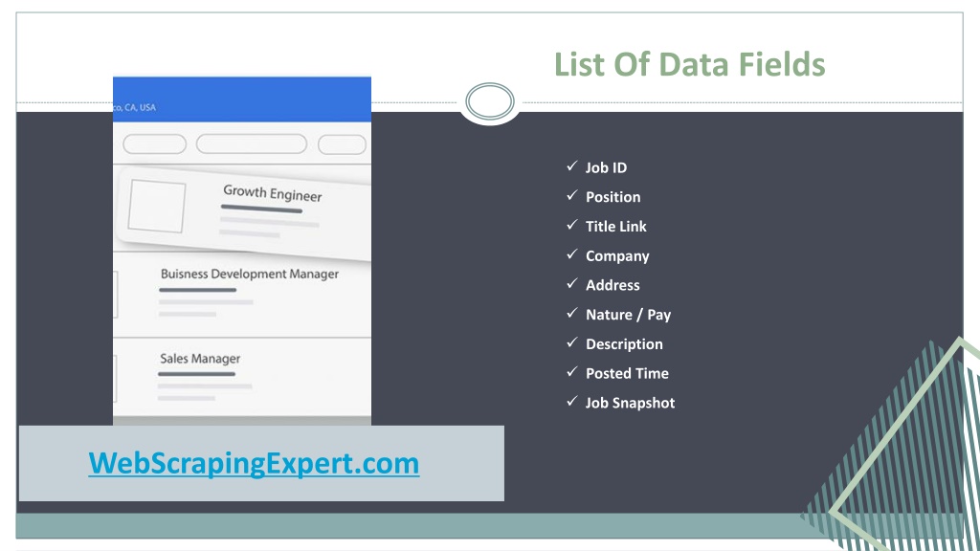
Task: Click the wide middle pill filter
Action: click(x=252, y=143)
